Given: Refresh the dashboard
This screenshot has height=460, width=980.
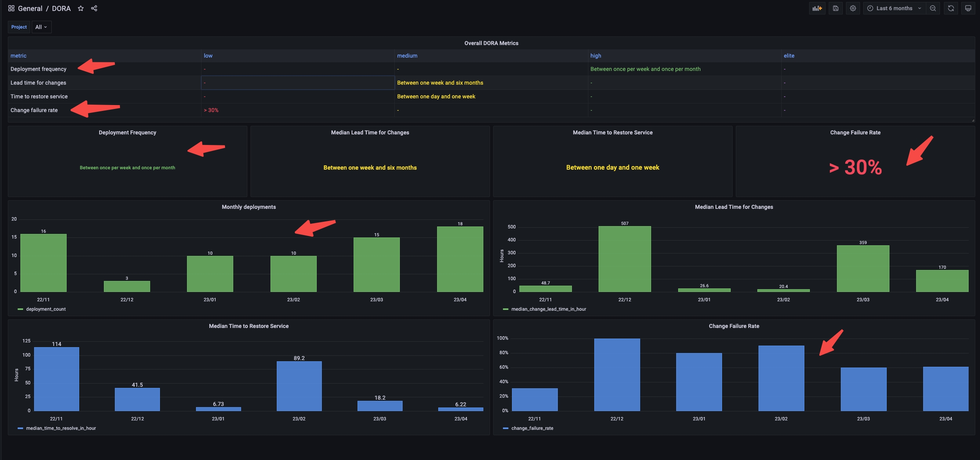Looking at the screenshot, I should pos(951,8).
